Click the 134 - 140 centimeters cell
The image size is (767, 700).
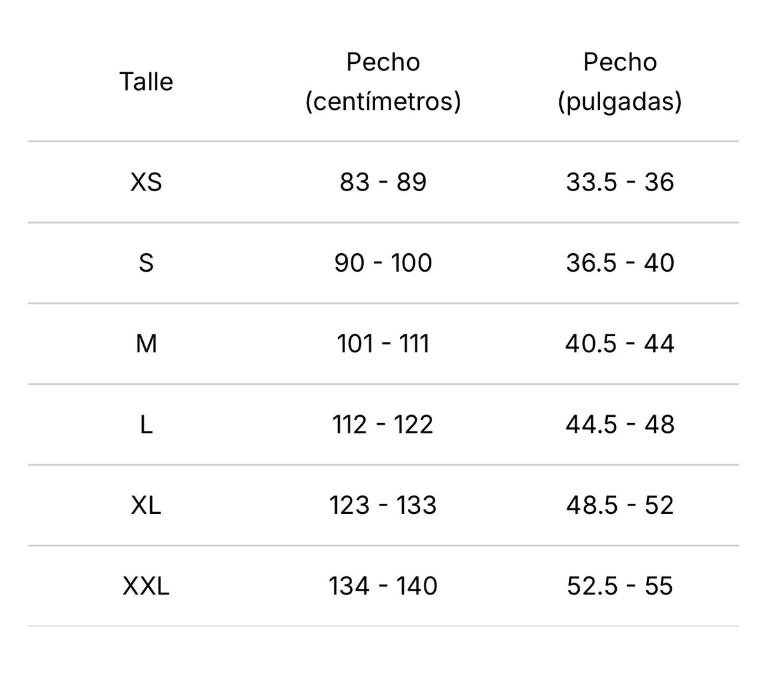(x=383, y=586)
